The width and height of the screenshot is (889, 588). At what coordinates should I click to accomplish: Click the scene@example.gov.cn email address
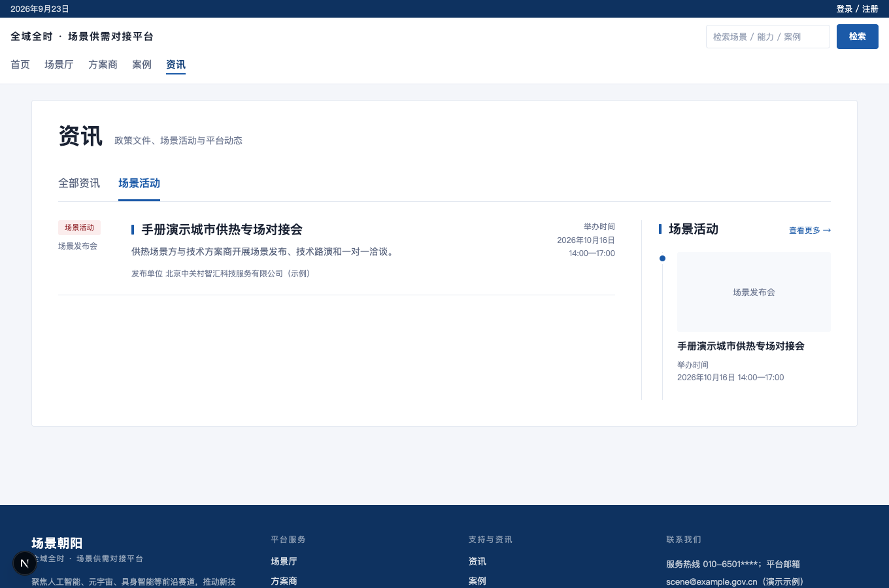[x=711, y=582]
